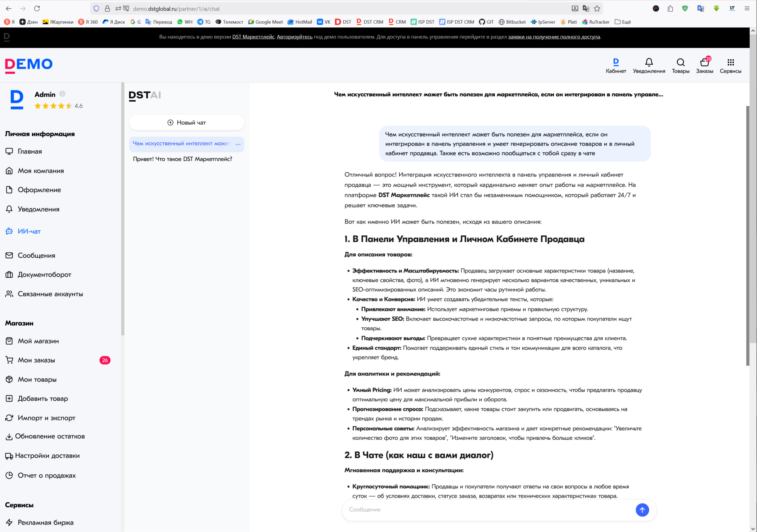757x532 pixels.
Task: Open the browser hamburger menu
Action: [747, 9]
